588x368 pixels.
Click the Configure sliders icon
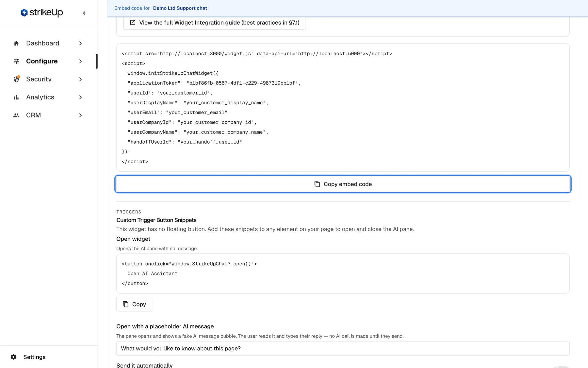tap(16, 61)
